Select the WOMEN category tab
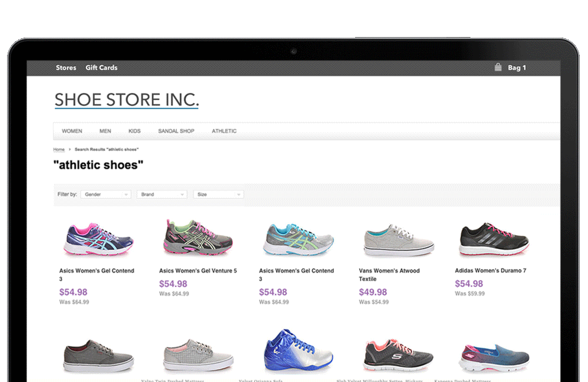 [x=72, y=131]
